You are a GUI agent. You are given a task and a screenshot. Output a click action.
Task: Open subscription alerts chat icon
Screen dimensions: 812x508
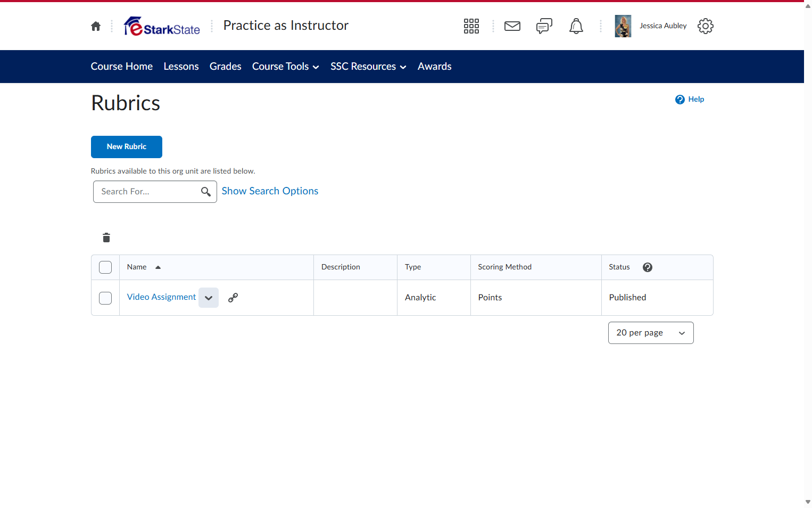click(544, 26)
